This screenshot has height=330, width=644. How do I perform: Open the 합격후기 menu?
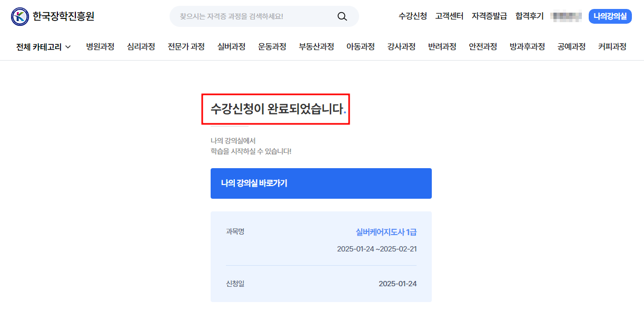[x=529, y=16]
